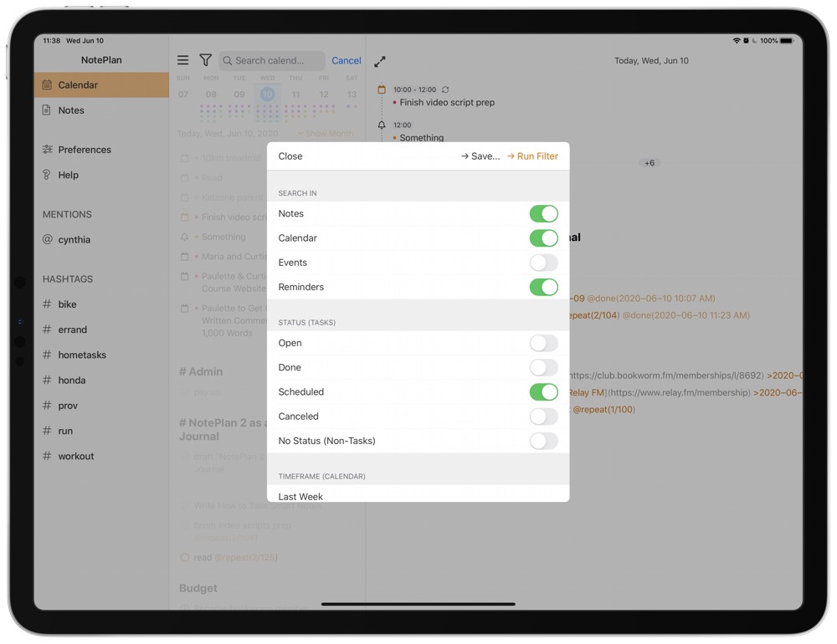Save the current filter
837x644 pixels.
[480, 156]
